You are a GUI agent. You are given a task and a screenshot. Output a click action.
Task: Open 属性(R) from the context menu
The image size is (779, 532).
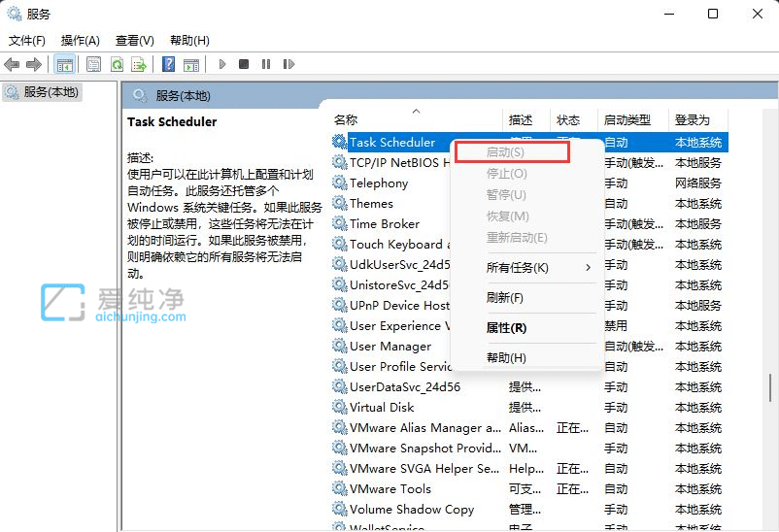coord(526,328)
